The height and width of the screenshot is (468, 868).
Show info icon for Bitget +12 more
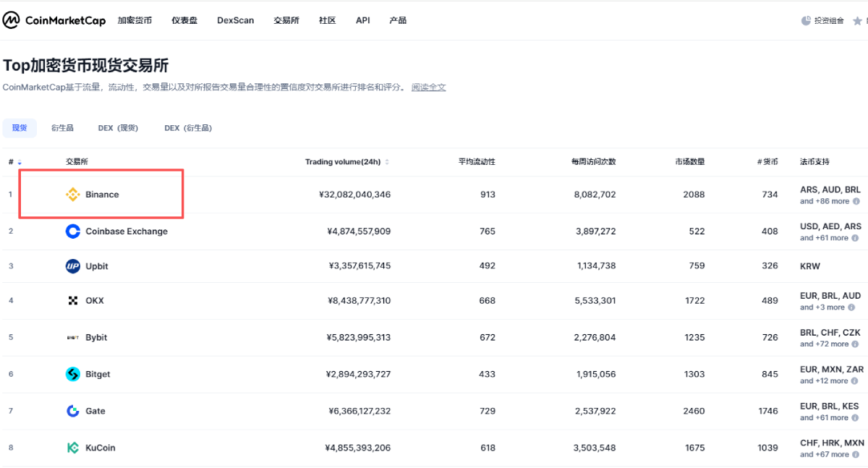coord(855,381)
